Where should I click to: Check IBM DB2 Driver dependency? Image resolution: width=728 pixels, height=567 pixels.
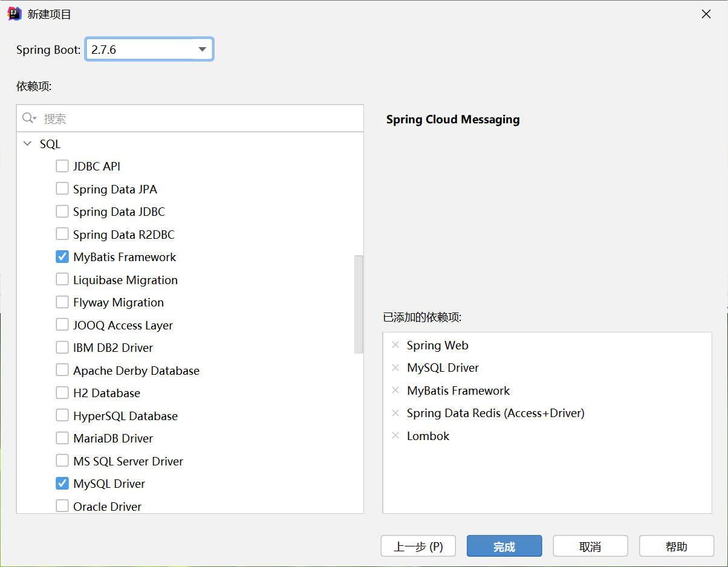point(62,347)
